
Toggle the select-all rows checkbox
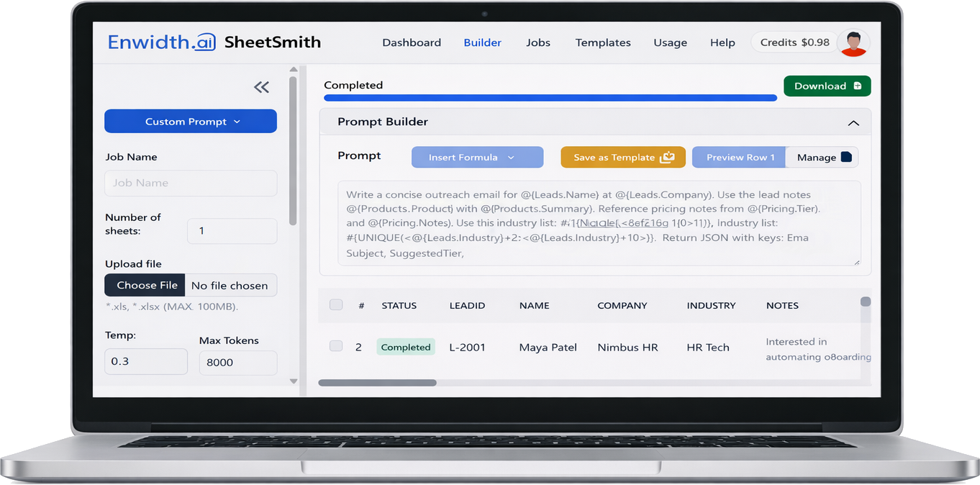[x=336, y=305]
